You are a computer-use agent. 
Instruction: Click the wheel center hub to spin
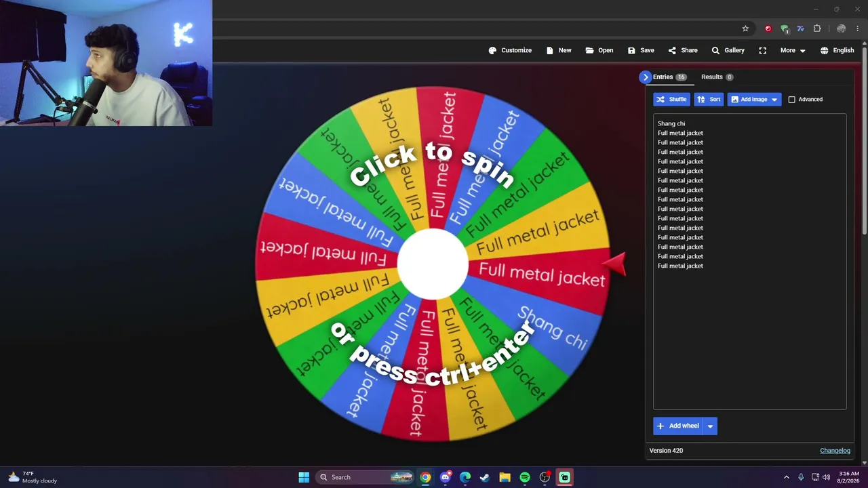tap(432, 264)
